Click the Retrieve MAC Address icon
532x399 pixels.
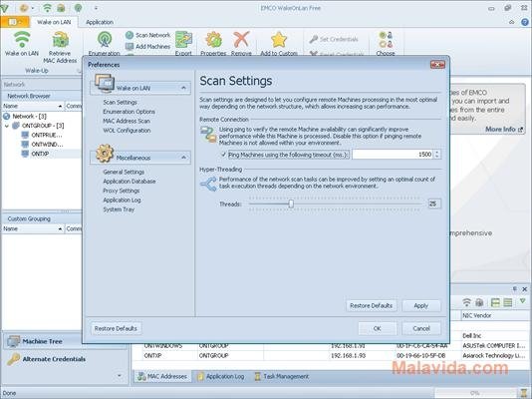click(60, 40)
